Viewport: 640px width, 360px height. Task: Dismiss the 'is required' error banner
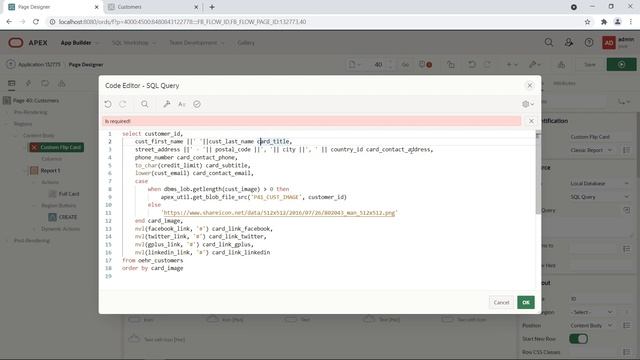click(x=531, y=121)
